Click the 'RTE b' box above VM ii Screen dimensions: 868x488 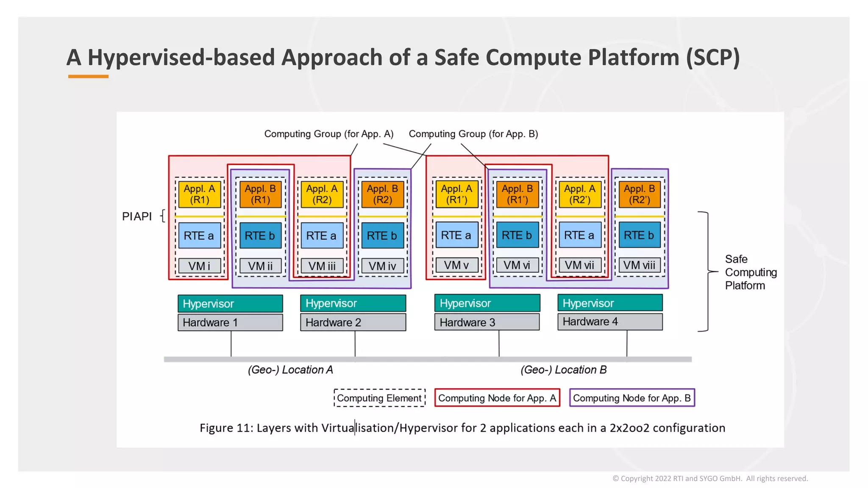[x=260, y=236]
